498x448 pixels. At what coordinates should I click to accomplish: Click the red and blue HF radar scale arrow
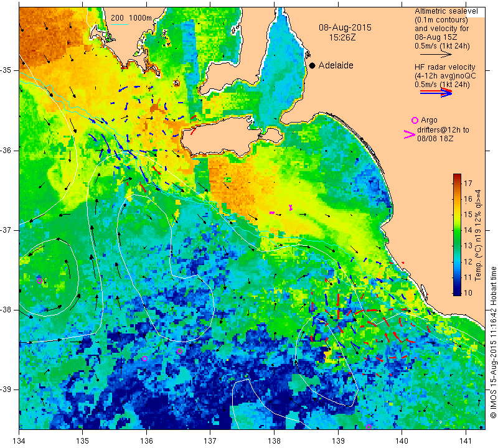click(x=436, y=93)
